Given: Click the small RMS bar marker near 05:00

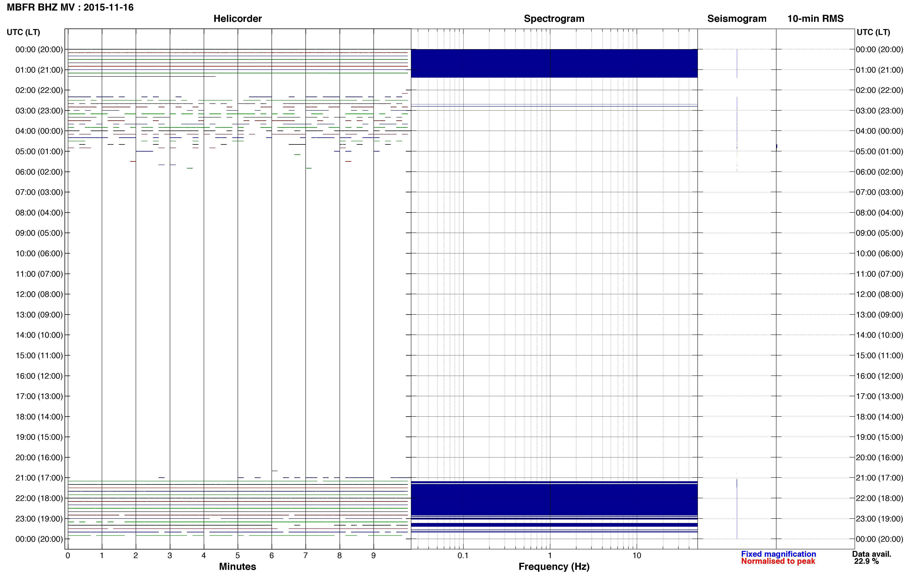Looking at the screenshot, I should [777, 146].
